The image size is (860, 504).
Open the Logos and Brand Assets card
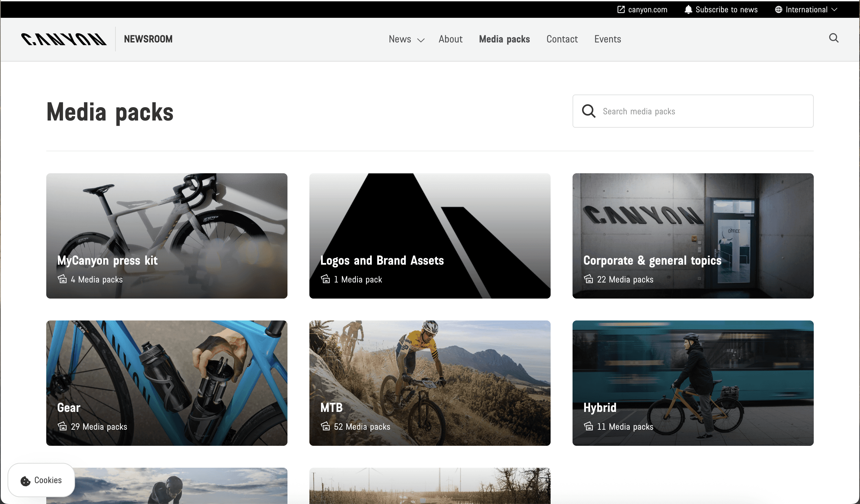[430, 236]
